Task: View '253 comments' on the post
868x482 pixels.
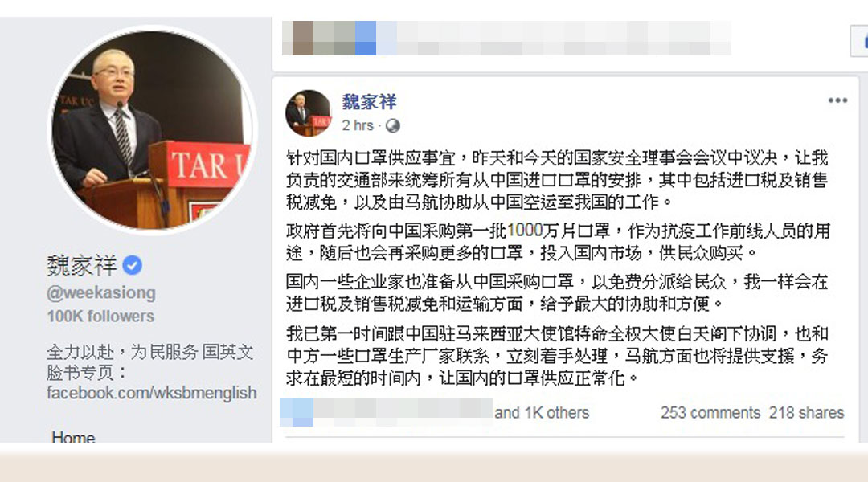Action: 710,413
